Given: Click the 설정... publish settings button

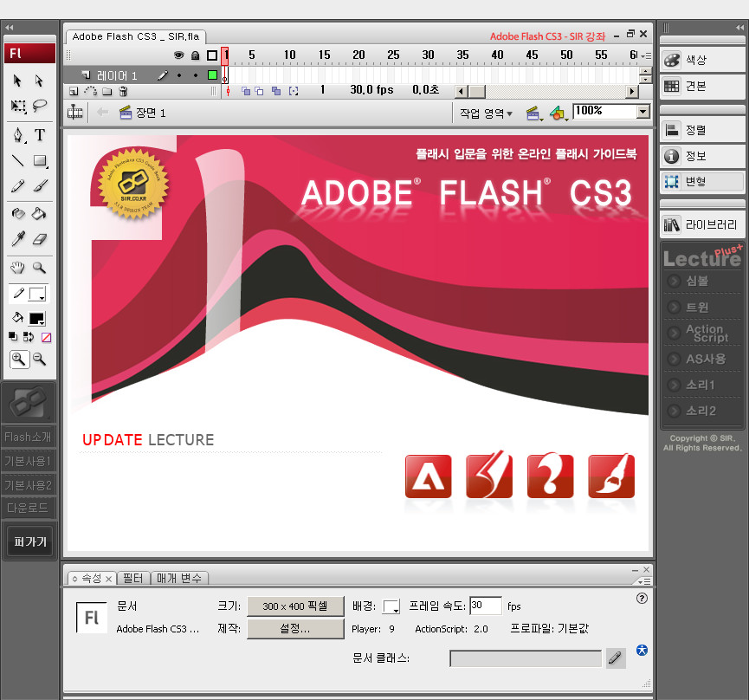Looking at the screenshot, I should click(x=295, y=629).
